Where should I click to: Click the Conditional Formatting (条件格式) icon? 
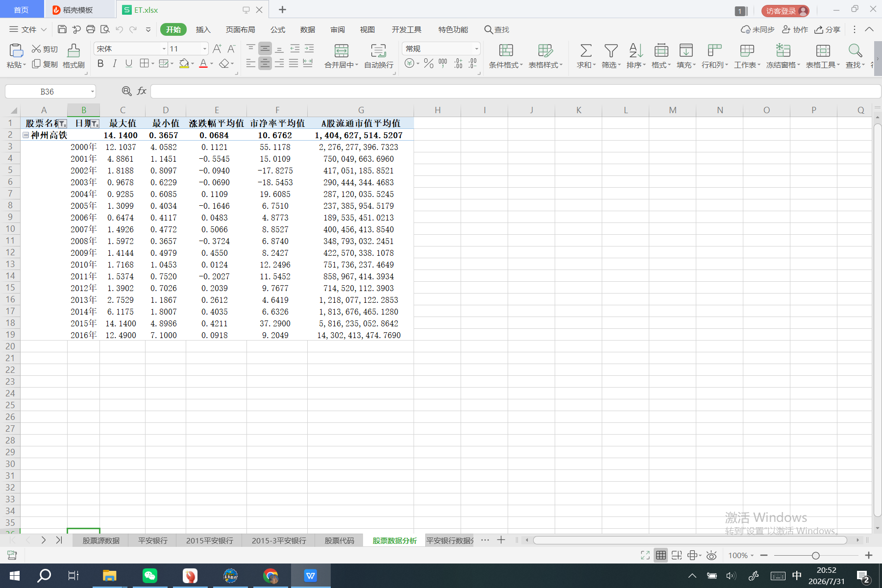click(x=506, y=50)
